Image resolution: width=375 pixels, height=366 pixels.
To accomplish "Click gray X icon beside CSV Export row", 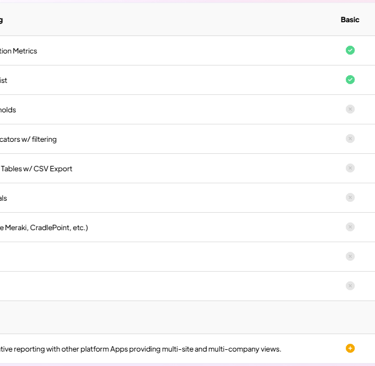I will [350, 168].
